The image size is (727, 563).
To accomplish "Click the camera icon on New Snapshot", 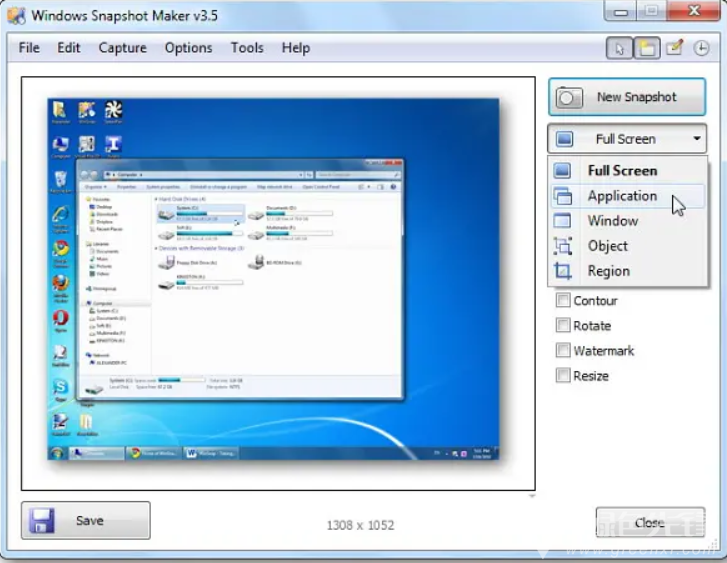I will [x=569, y=97].
